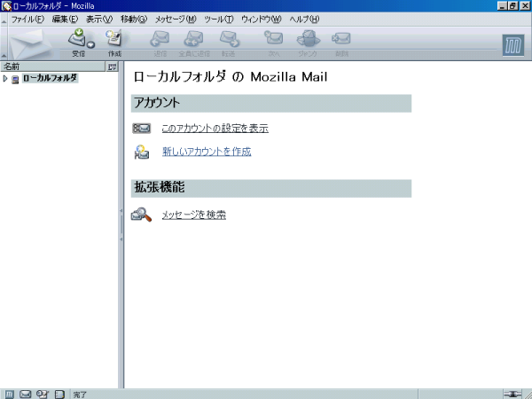Click the Mozilla M throbber logo
Viewport: 532px width, 399px height.
(x=513, y=45)
